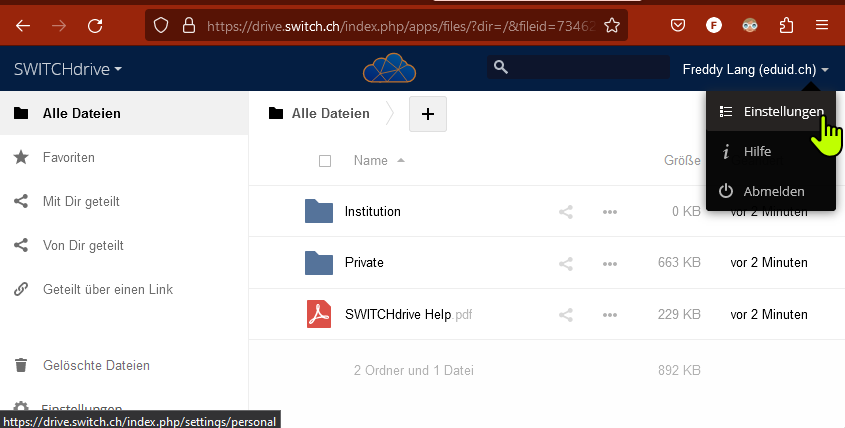The width and height of the screenshot is (845, 428).
Task: Open Mit Dir geteilt in the sidebar
Action: click(124, 201)
